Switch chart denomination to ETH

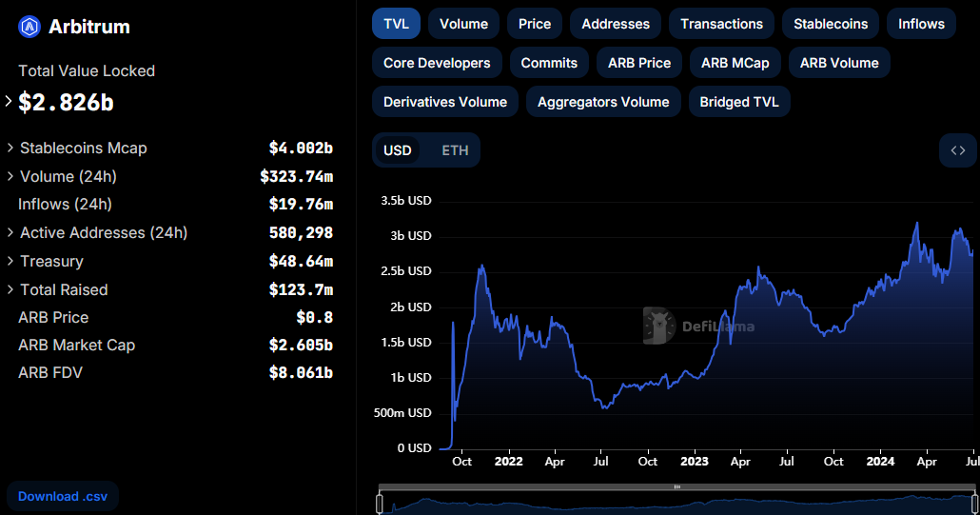(x=455, y=150)
